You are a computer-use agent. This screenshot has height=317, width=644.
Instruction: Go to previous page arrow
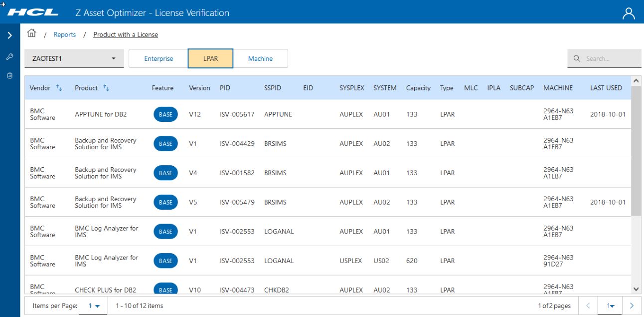pyautogui.click(x=588, y=306)
